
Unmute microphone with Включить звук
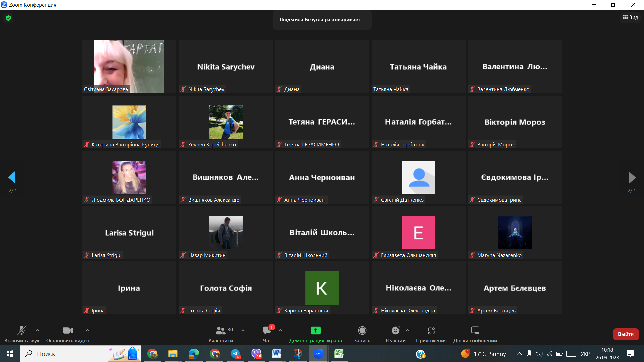(22, 330)
